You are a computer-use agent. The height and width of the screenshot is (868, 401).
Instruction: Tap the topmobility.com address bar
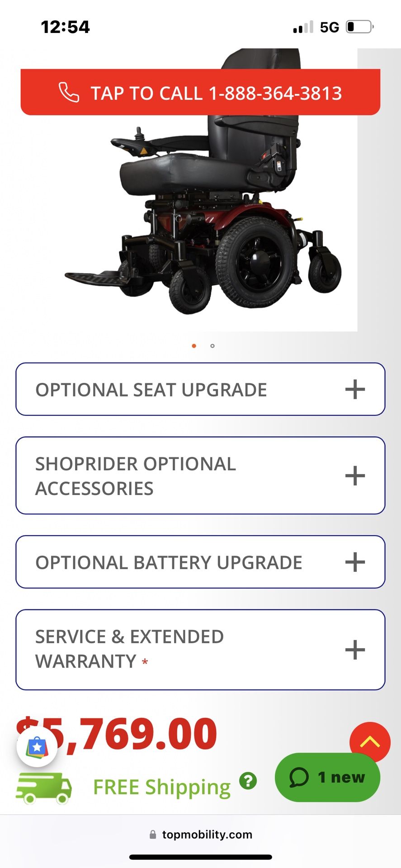[207, 835]
